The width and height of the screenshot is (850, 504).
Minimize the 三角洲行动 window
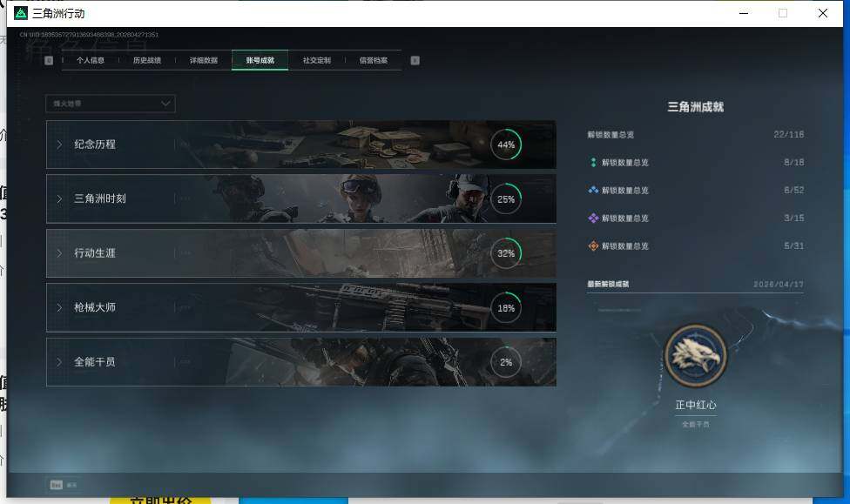point(744,13)
